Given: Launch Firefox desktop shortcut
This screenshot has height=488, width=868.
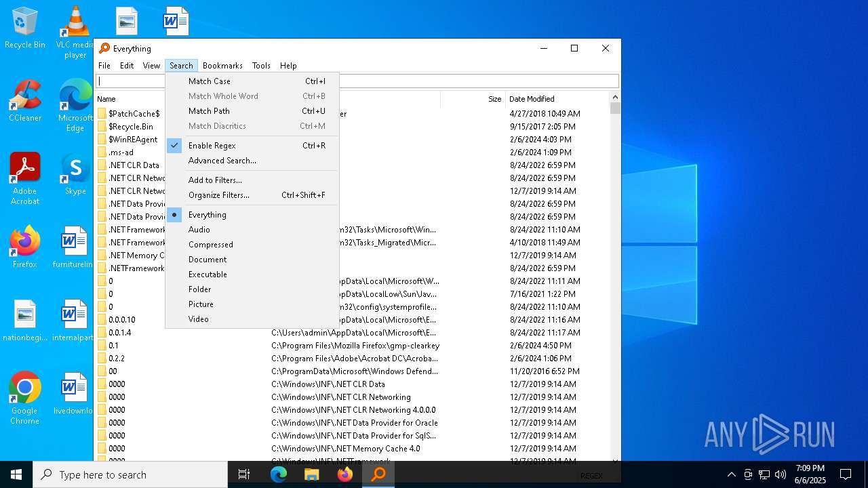Looking at the screenshot, I should 25,247.
